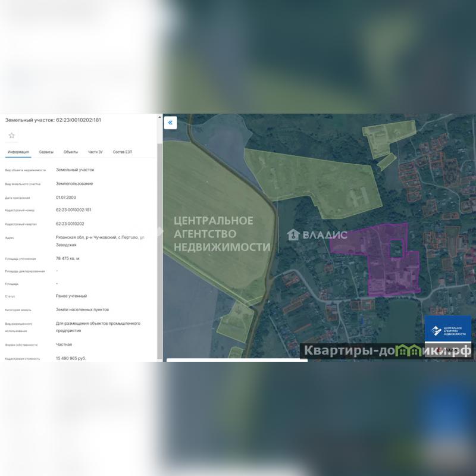Open the Части ЗУ tab
The width and height of the screenshot is (476, 476).
coord(95,152)
